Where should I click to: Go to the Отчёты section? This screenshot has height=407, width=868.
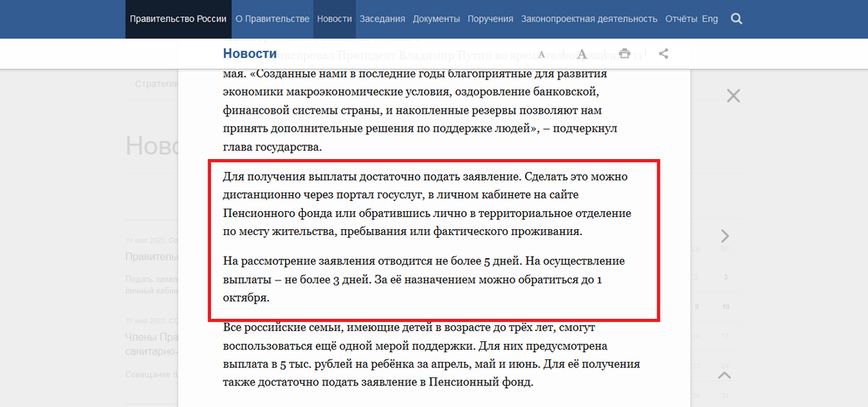point(681,19)
